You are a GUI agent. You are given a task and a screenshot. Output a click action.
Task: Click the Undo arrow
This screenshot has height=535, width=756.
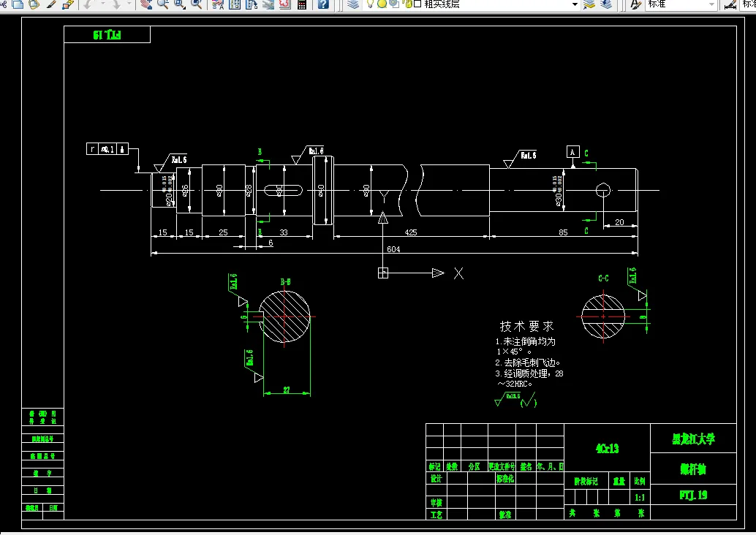pyautogui.click(x=88, y=4)
